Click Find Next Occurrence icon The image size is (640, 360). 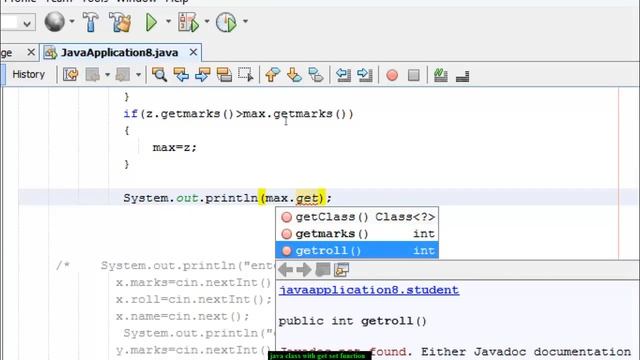pyautogui.click(x=202, y=75)
